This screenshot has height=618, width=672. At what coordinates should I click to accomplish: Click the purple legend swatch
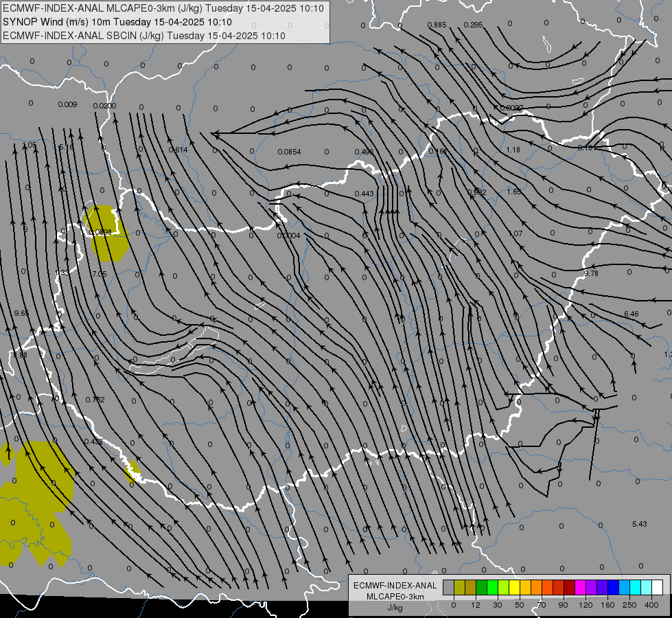tap(592, 587)
